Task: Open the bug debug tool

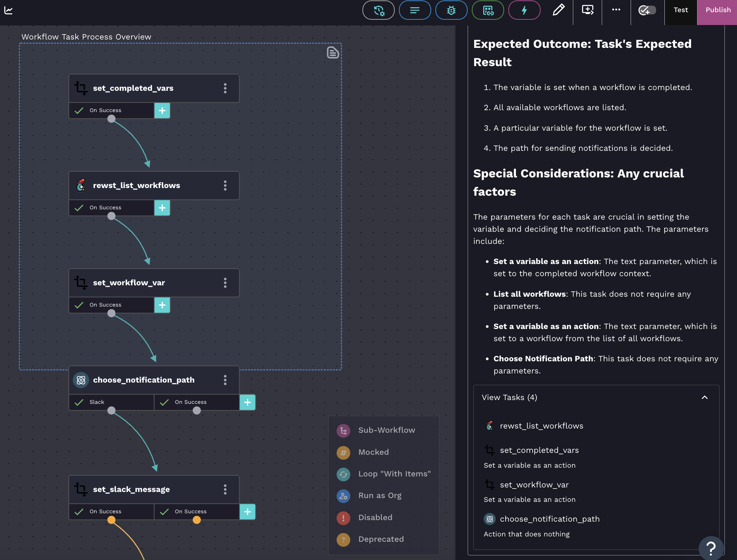Action: 451,10
